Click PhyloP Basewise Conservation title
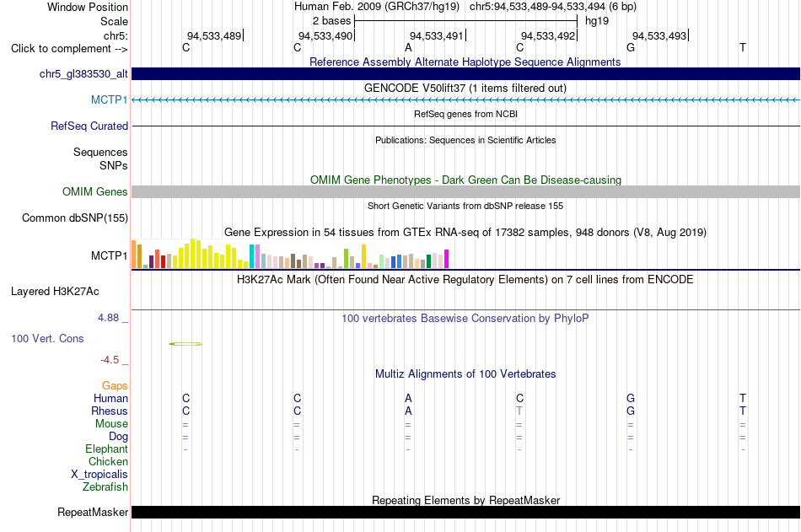The width and height of the screenshot is (801, 532). pyautogui.click(x=465, y=319)
